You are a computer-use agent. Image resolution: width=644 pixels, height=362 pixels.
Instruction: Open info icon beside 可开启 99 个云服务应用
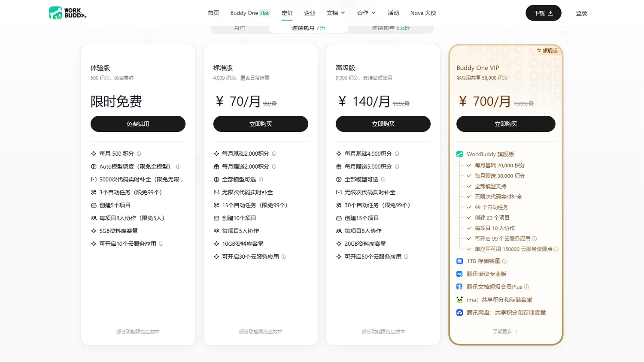tap(534, 238)
